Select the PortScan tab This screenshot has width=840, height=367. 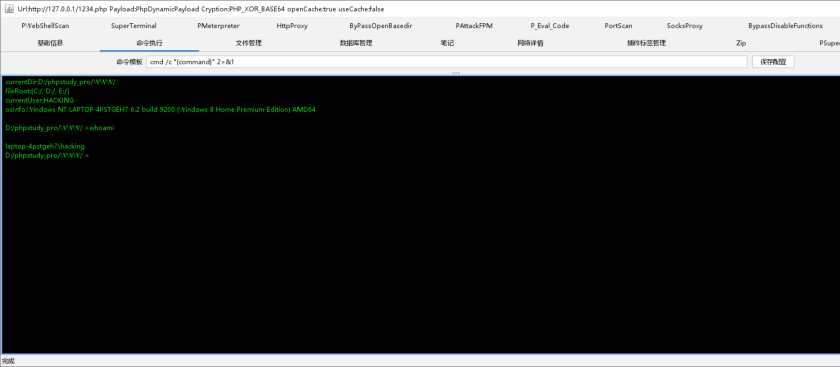tap(618, 26)
